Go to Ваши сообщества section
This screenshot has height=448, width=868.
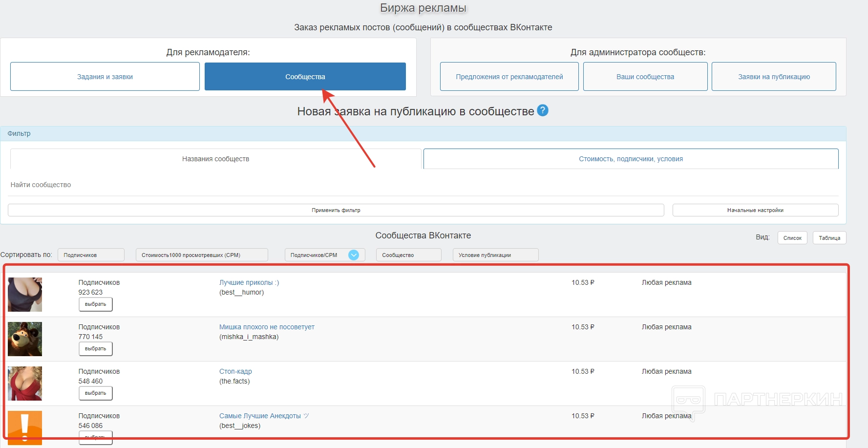[645, 77]
